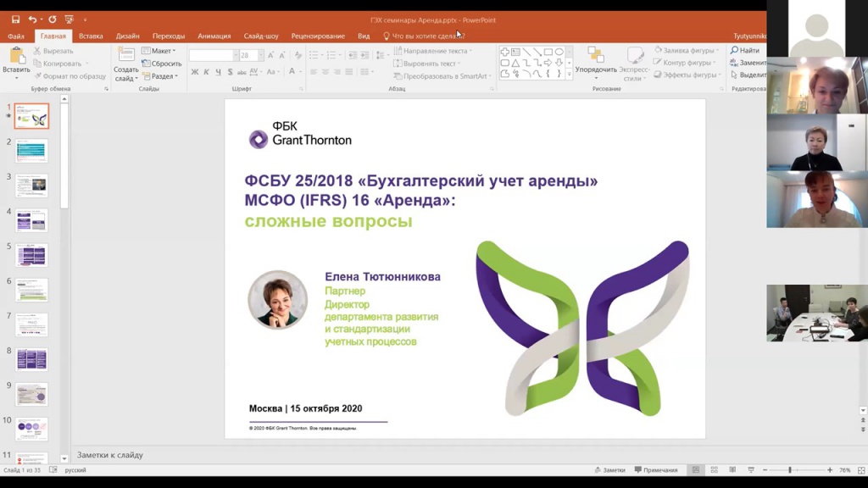Click the Вырезать cut button

click(53, 51)
